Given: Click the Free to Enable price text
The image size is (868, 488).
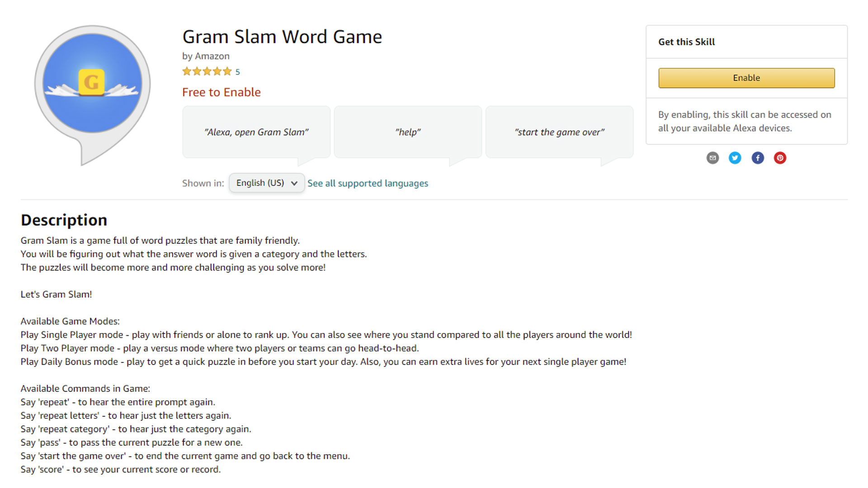Looking at the screenshot, I should coord(221,92).
